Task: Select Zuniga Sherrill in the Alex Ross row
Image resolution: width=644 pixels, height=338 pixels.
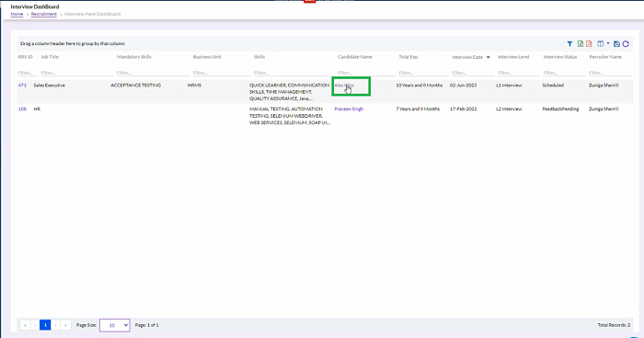Action: [x=604, y=85]
